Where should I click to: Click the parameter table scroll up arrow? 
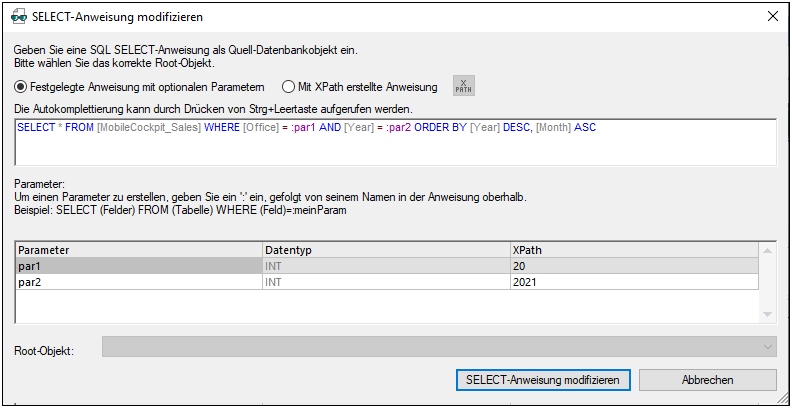tap(767, 250)
